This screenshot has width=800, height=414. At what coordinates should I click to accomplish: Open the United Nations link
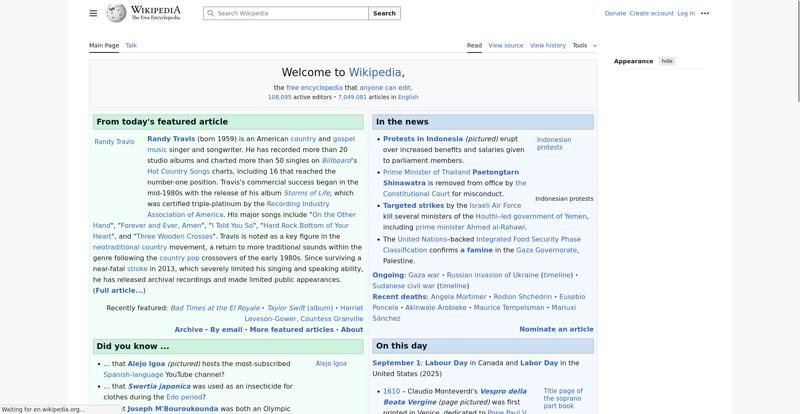coord(422,239)
